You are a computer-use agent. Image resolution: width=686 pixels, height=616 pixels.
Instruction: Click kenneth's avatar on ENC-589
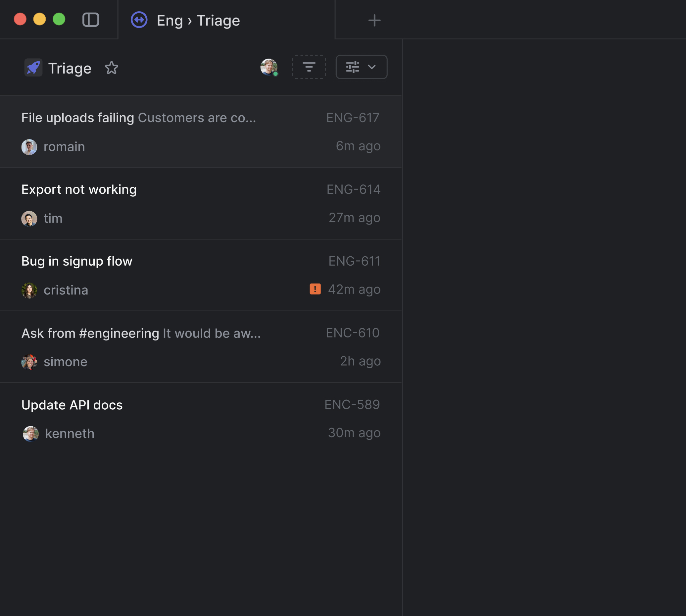pos(30,433)
